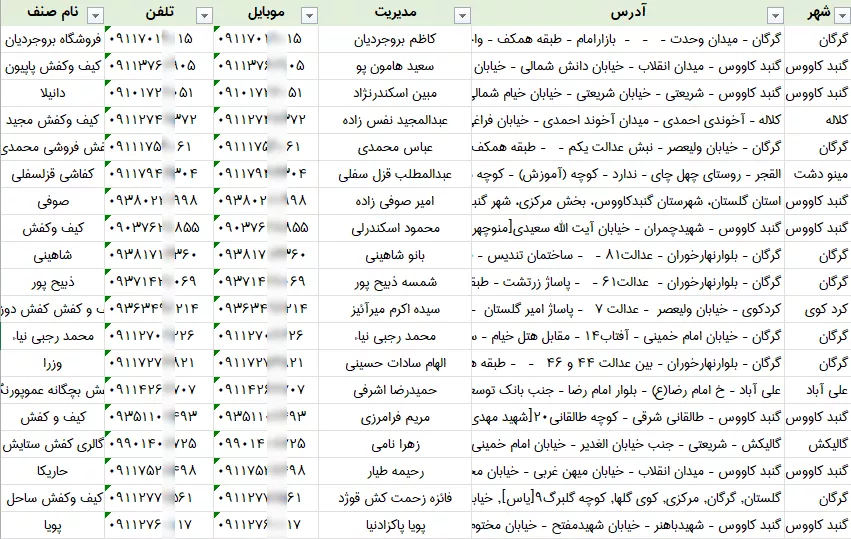Select the manager cell سعید هامون پو

[x=395, y=66]
